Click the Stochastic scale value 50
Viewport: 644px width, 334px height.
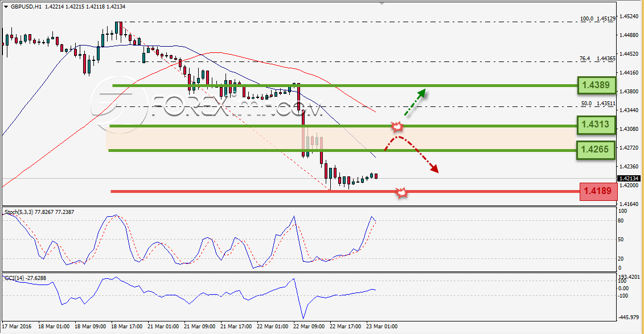[x=621, y=240]
